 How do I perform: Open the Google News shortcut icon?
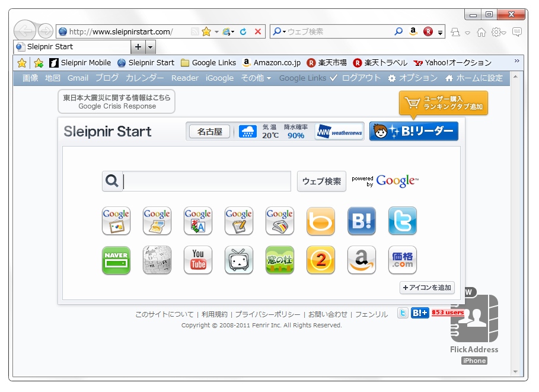tap(280, 221)
